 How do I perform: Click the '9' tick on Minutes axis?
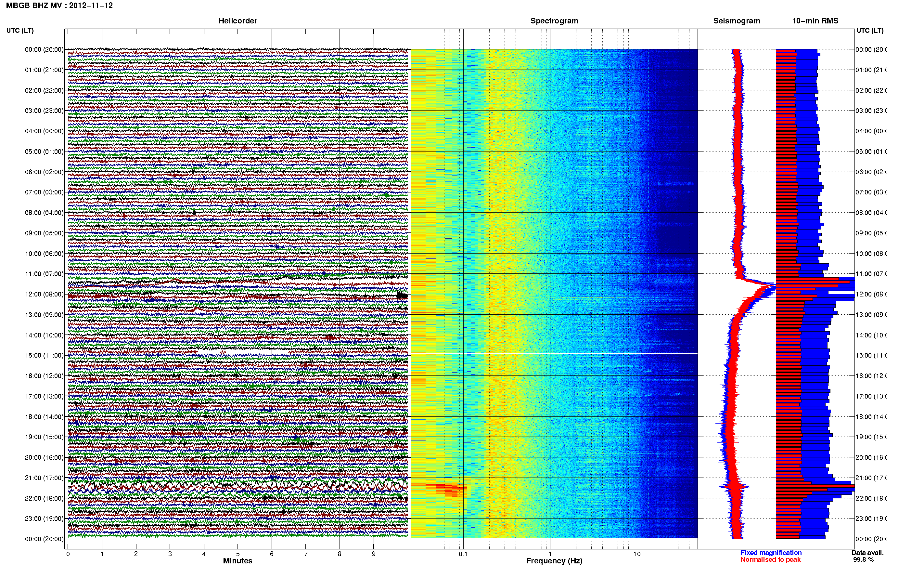[374, 554]
